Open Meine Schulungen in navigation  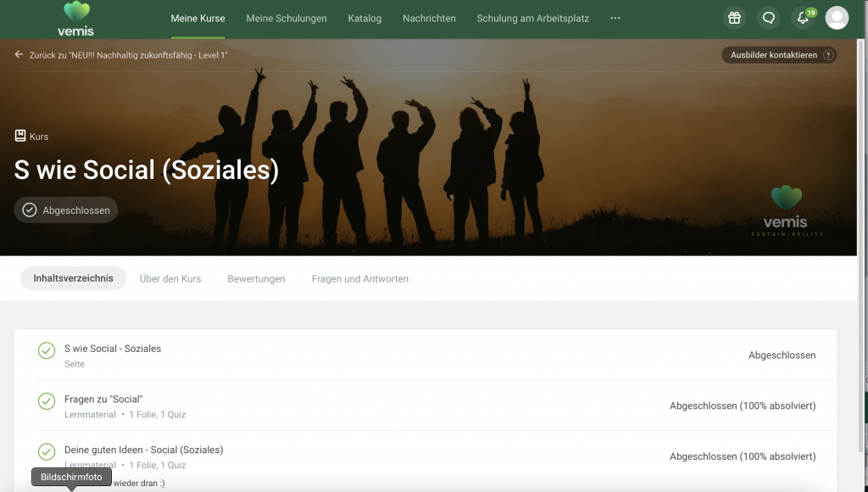(x=286, y=18)
